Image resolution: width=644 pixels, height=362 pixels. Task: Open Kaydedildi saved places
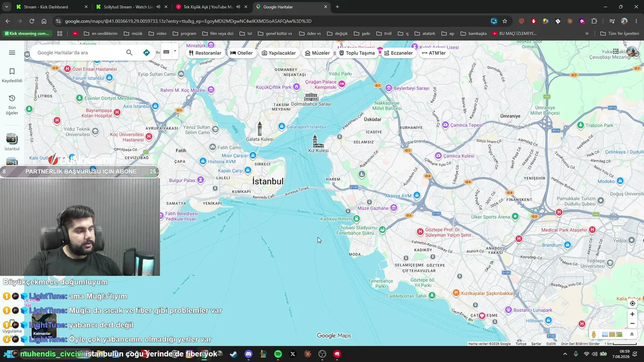pos(12,75)
